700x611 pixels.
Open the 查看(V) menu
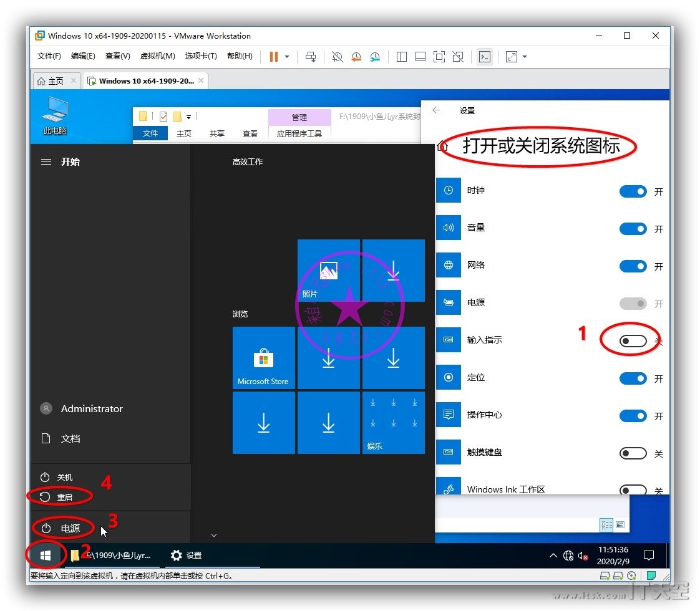(x=118, y=55)
